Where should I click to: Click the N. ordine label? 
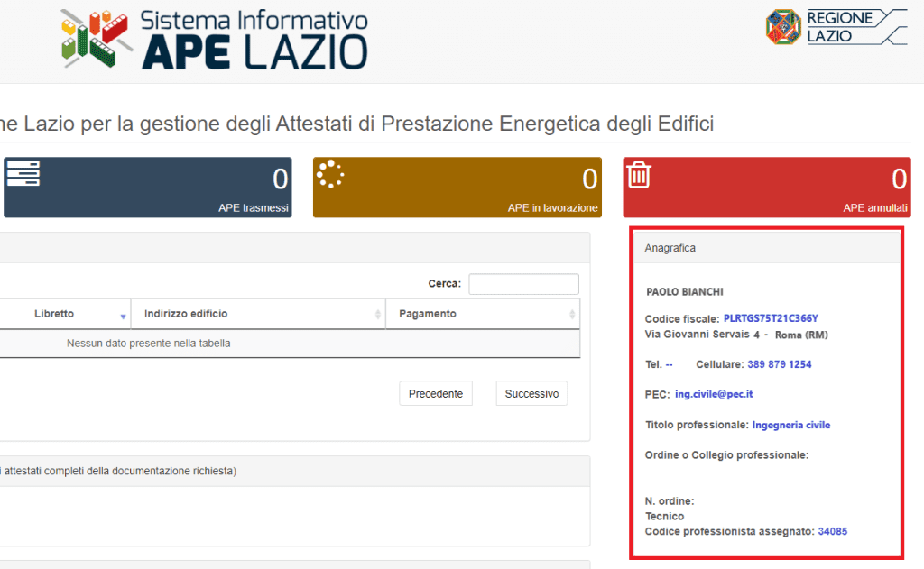pos(670,500)
